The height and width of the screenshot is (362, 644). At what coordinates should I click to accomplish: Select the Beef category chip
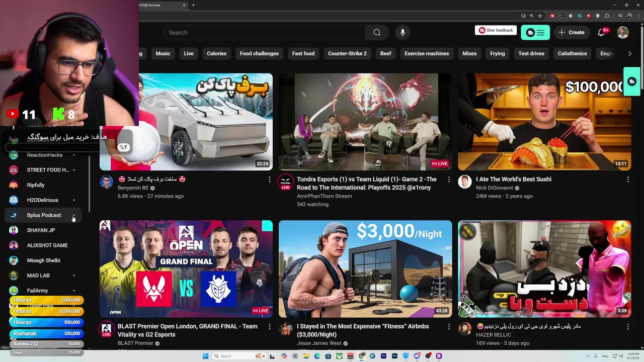(386, 53)
